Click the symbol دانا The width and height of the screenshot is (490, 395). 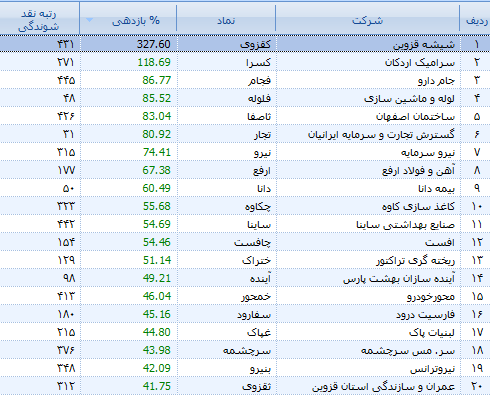coord(264,188)
